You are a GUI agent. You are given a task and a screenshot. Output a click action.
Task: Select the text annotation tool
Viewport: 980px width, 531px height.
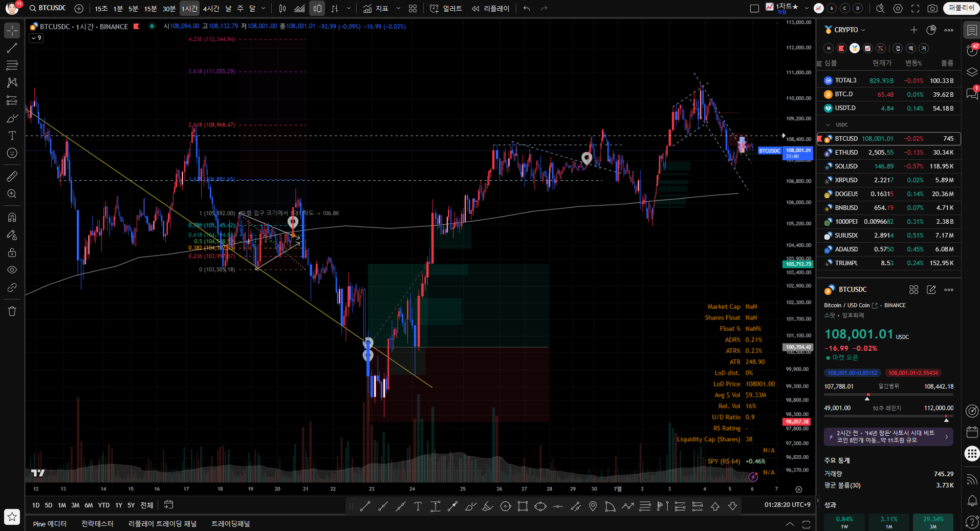pyautogui.click(x=12, y=136)
